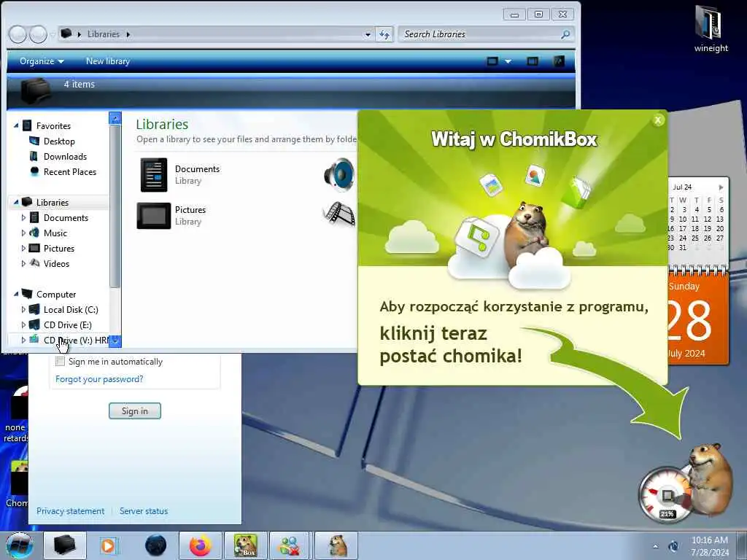Viewport: 747px width, 560px height.
Task: Expand the CD Drive (E:) node
Action: pos(23,324)
